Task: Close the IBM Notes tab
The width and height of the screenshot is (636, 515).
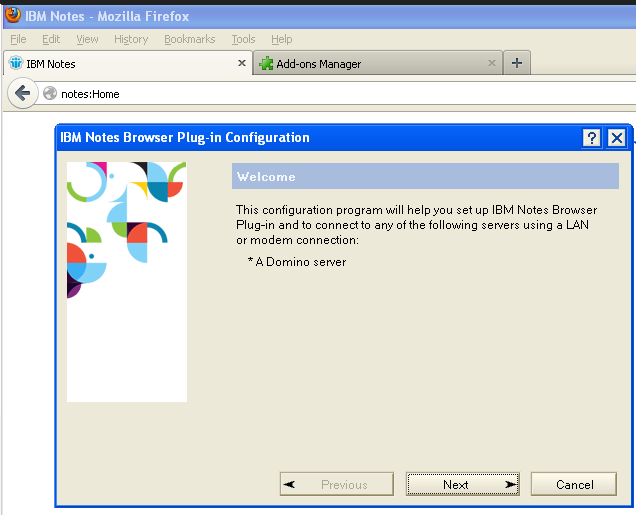Action: click(x=242, y=63)
